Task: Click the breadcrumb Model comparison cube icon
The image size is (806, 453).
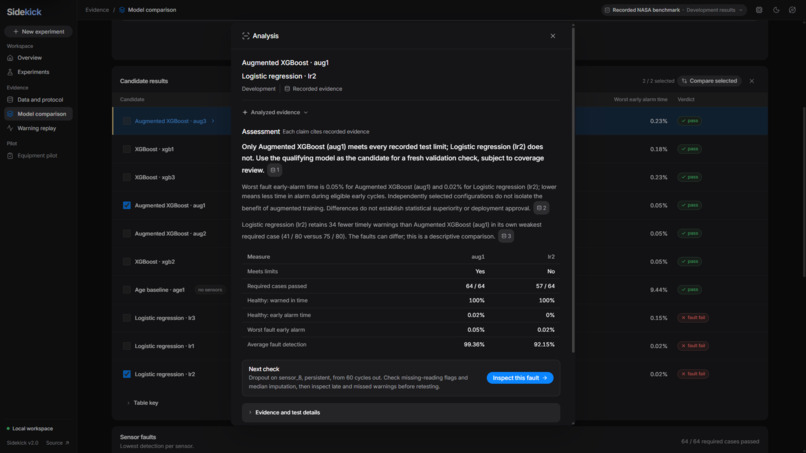Action: tap(122, 10)
